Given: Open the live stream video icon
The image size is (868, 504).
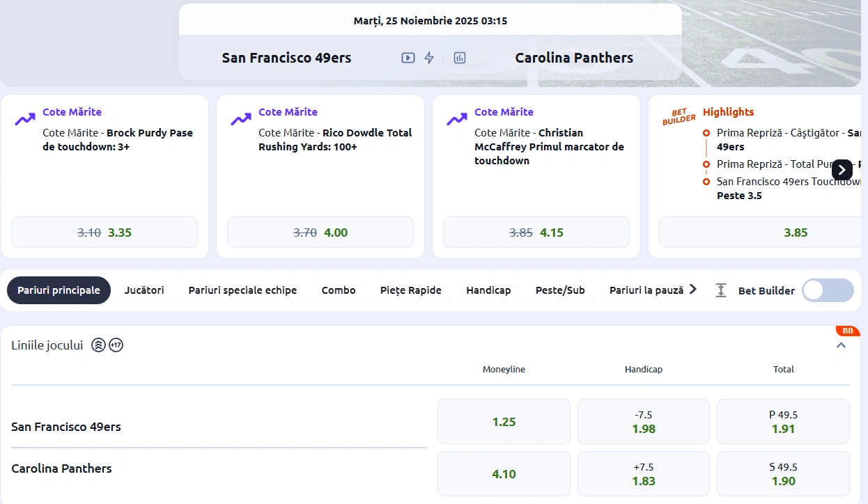Looking at the screenshot, I should (x=408, y=58).
